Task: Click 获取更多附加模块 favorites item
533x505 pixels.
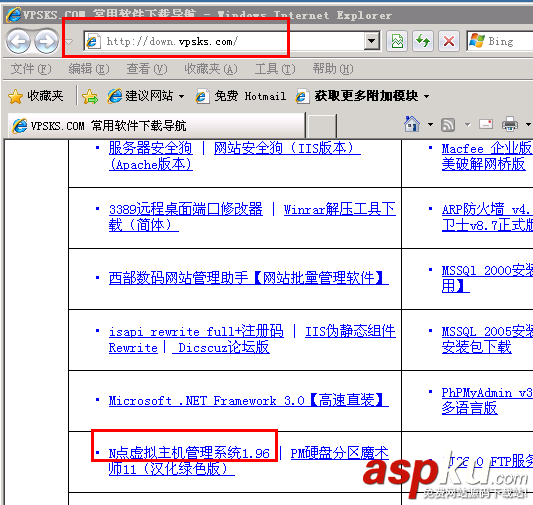Action: click(357, 96)
